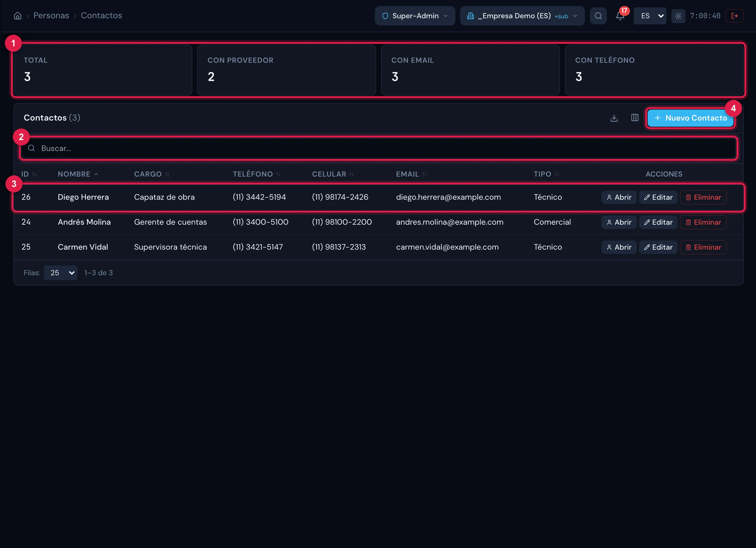Screen dimensions: 756x548
Task: Click the CON TELÉFONO stat card
Action: (654, 70)
